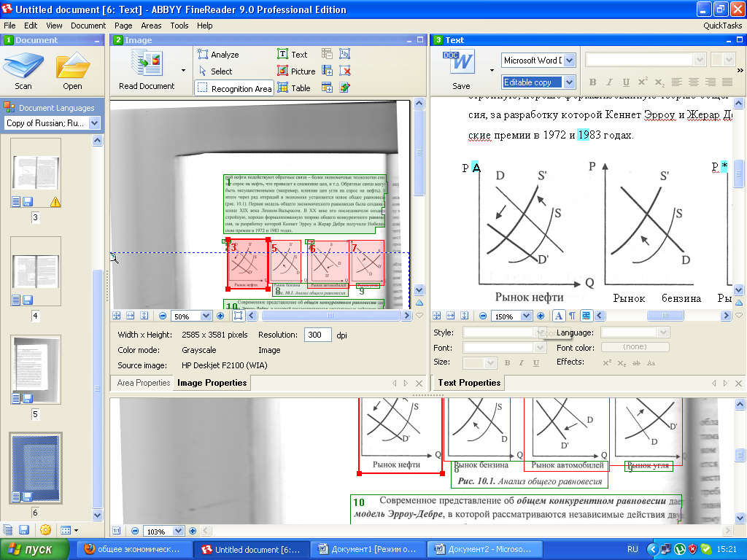Click the best fit icon in Text pane
The height and width of the screenshot is (560, 747).
436,316
